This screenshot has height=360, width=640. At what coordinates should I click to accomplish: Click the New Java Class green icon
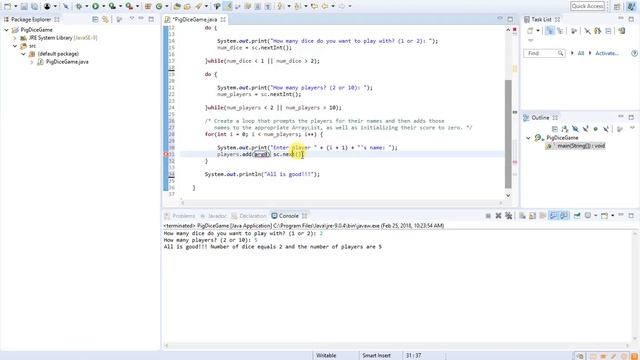[159, 7]
